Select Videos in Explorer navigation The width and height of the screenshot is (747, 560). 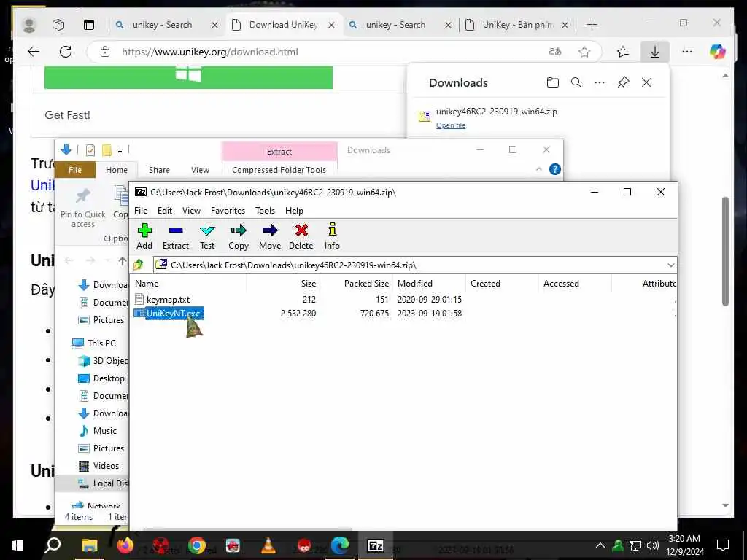point(106,466)
